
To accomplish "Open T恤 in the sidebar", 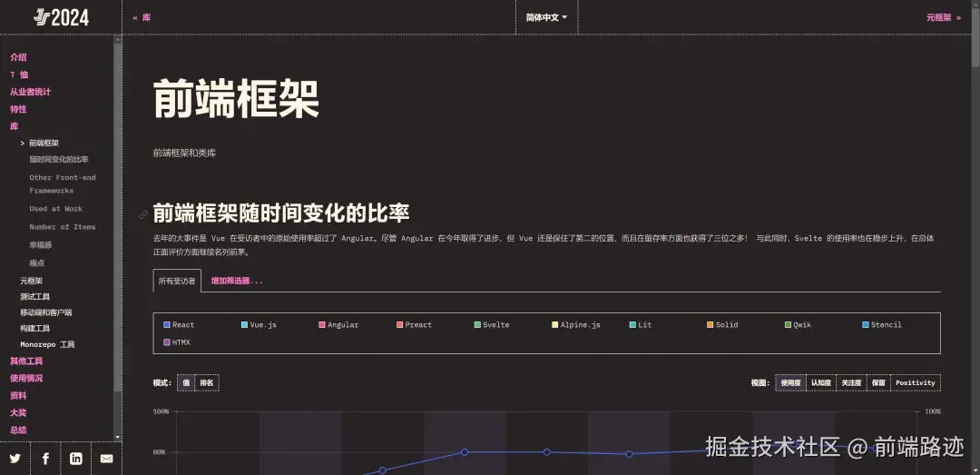I will [x=19, y=74].
